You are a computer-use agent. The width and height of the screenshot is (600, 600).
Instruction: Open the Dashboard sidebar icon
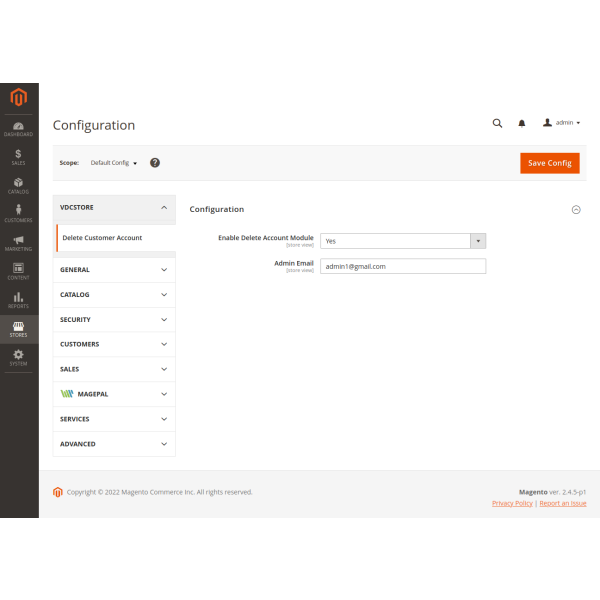tap(19, 127)
